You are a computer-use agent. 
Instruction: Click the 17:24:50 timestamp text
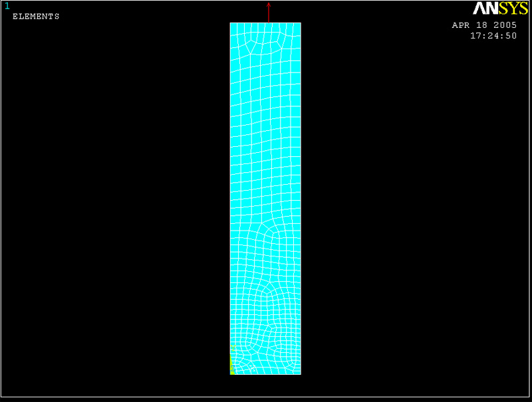493,36
